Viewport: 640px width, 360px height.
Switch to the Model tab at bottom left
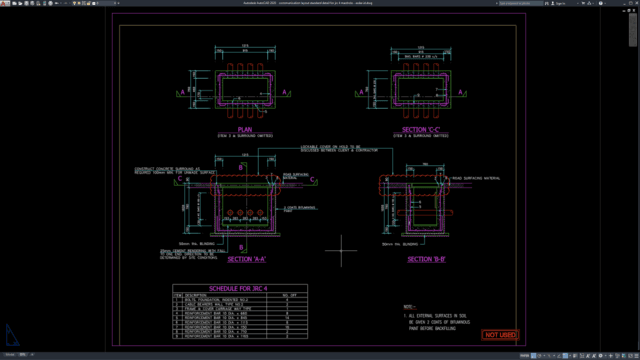[x=10, y=355]
